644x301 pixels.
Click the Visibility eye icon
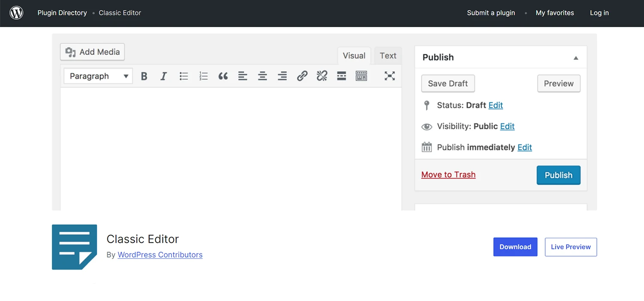[x=427, y=127]
